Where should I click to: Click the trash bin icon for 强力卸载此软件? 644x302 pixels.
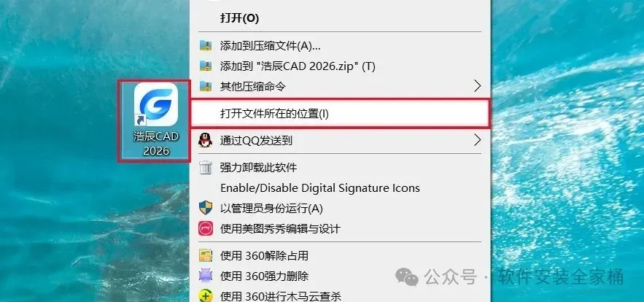tap(206, 167)
